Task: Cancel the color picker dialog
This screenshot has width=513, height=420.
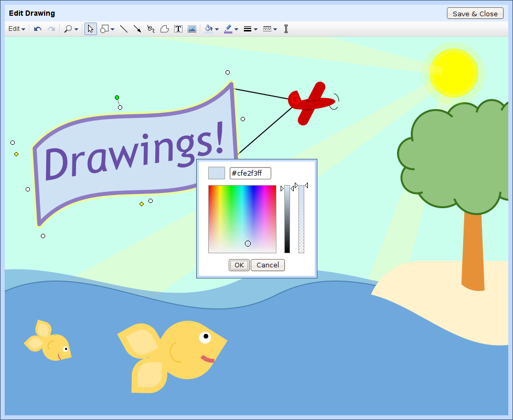Action: pyautogui.click(x=268, y=265)
